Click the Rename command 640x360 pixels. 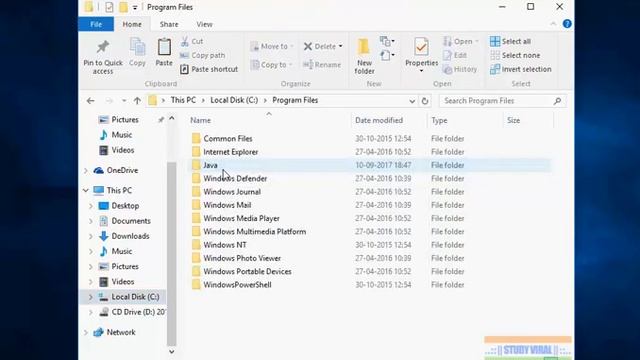click(x=322, y=64)
